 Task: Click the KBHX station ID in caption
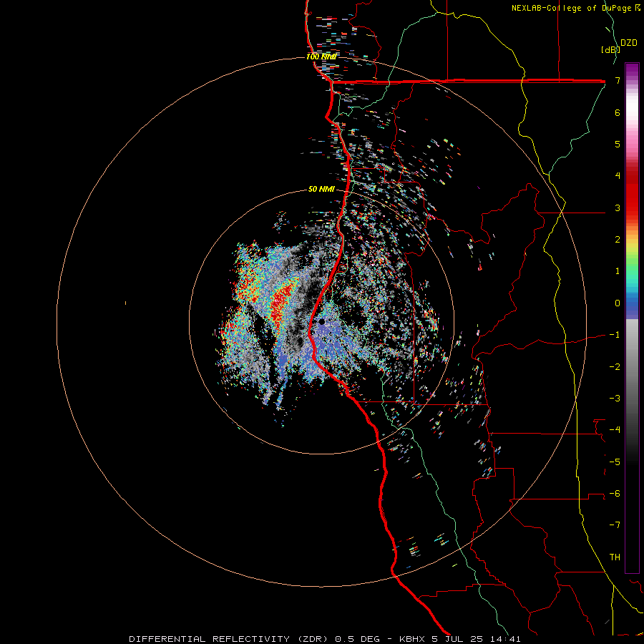tap(412, 639)
